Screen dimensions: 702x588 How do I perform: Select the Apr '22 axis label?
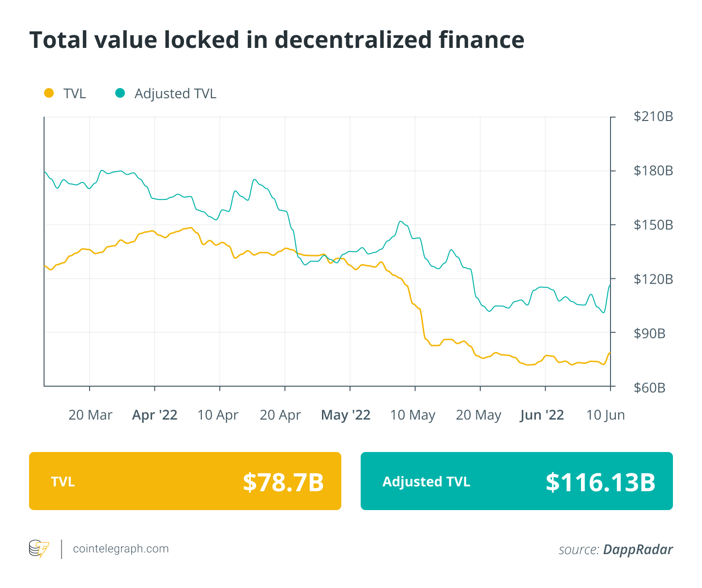155,415
